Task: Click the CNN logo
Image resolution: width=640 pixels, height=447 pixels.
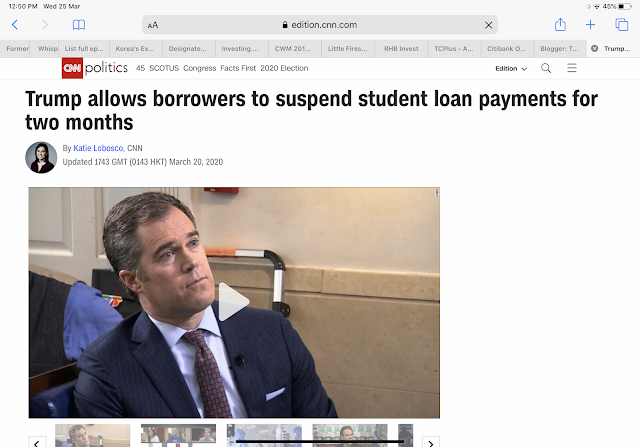Action: pos(72,68)
